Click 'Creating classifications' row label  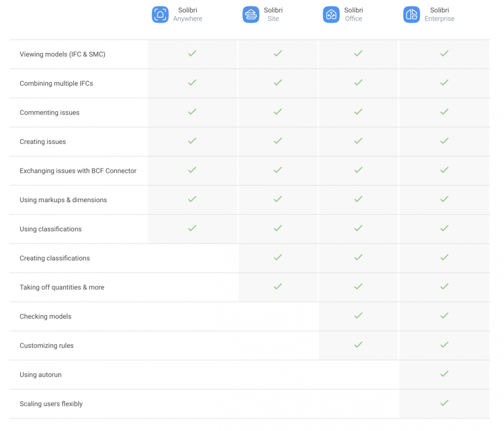click(55, 258)
